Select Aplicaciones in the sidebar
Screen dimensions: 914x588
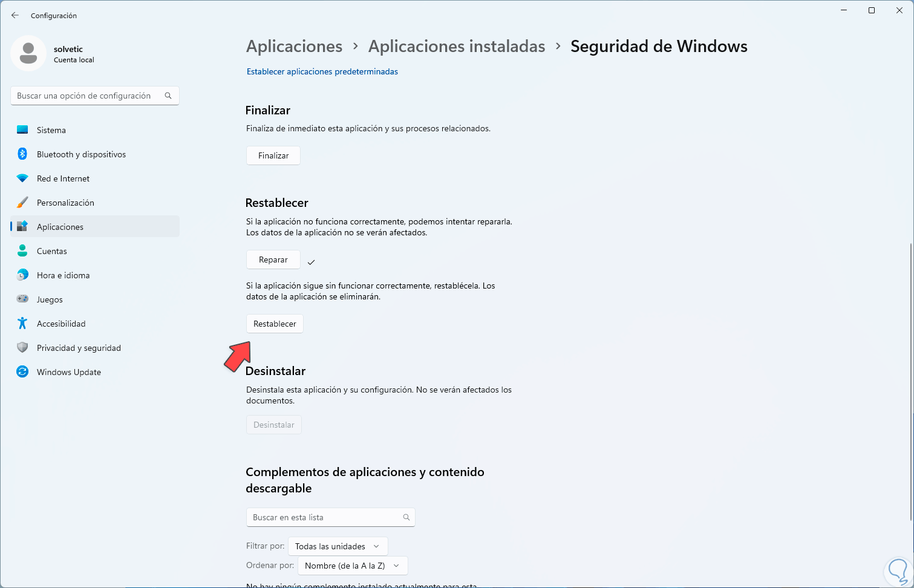point(95,227)
